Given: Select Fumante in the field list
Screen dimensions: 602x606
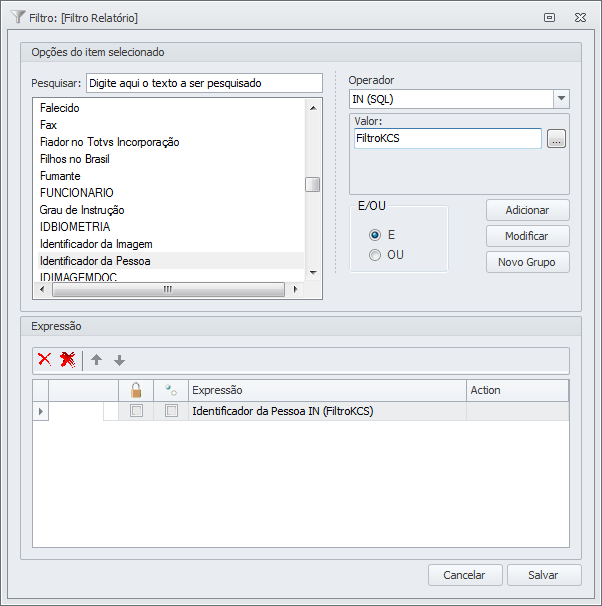Looking at the screenshot, I should tap(60, 176).
